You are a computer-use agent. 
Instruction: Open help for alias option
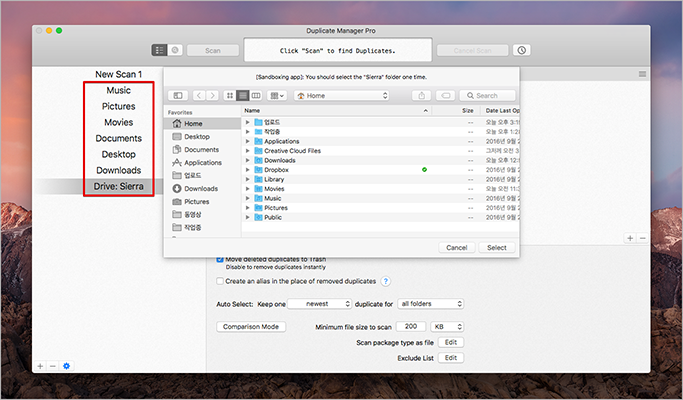tap(385, 281)
